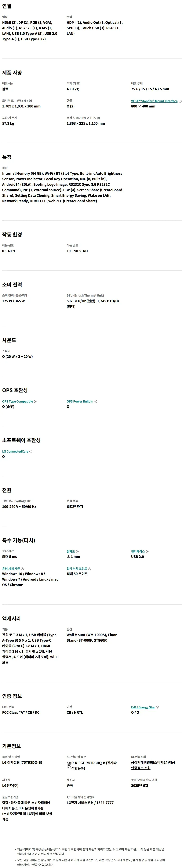The height and width of the screenshot is (868, 182).
Task: Open info icon beside 인터페이스 label
Action: pyautogui.click(x=147, y=552)
